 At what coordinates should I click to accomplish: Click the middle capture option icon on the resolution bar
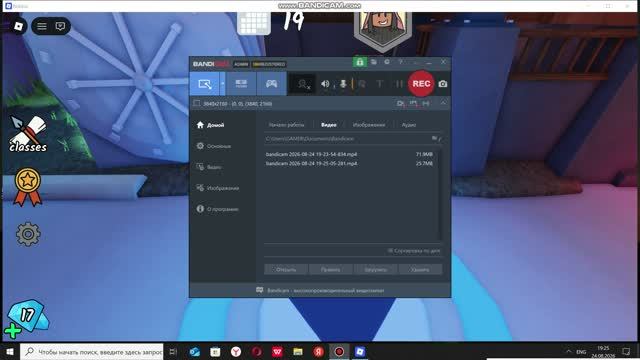413,104
